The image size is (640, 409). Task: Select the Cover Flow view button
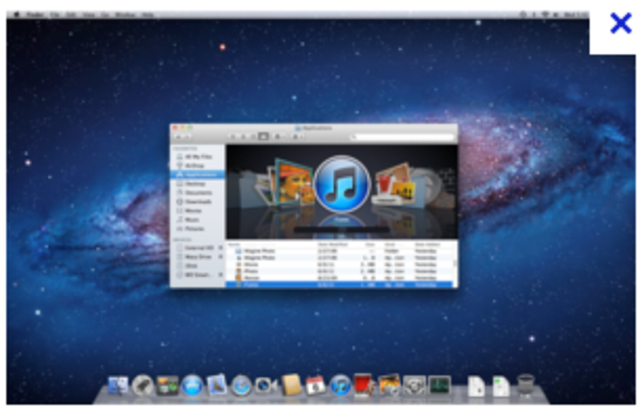click(263, 136)
